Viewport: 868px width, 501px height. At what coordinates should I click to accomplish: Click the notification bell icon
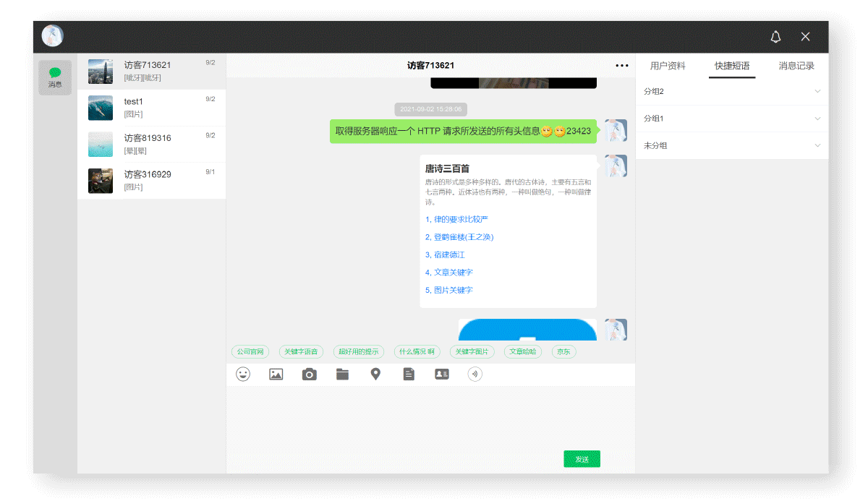[x=775, y=36]
